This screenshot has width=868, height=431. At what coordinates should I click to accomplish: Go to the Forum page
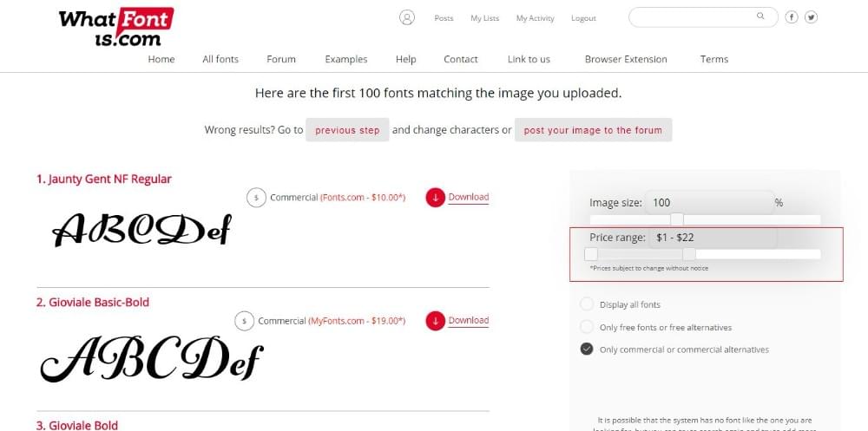[x=281, y=59]
